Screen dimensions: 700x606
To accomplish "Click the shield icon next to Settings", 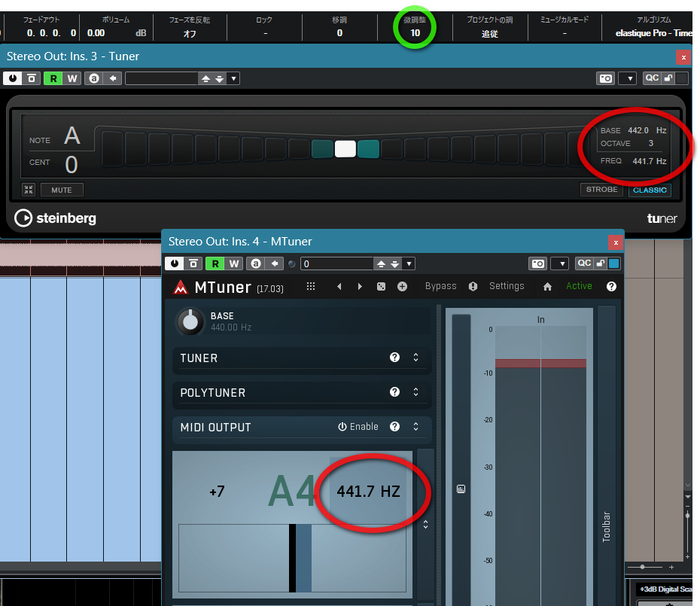I will click(473, 286).
